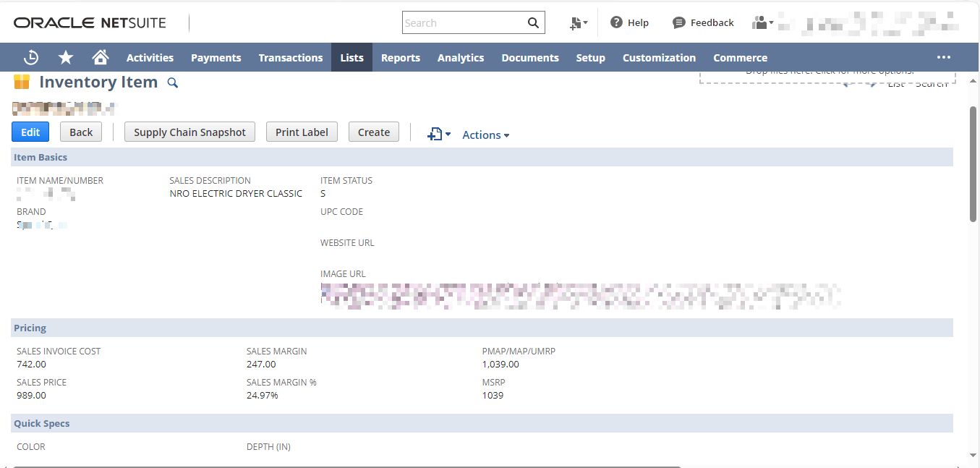The image size is (980, 468).
Task: Click the Back button
Action: point(81,132)
